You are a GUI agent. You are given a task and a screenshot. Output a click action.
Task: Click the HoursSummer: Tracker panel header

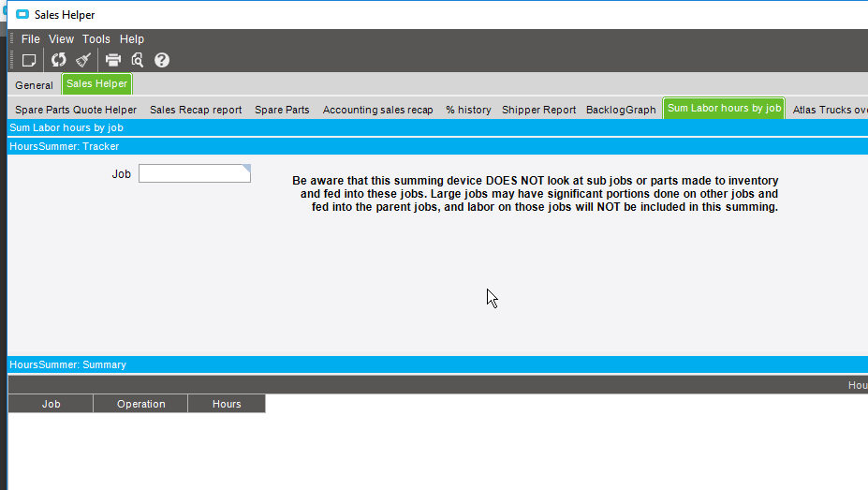pos(437,146)
